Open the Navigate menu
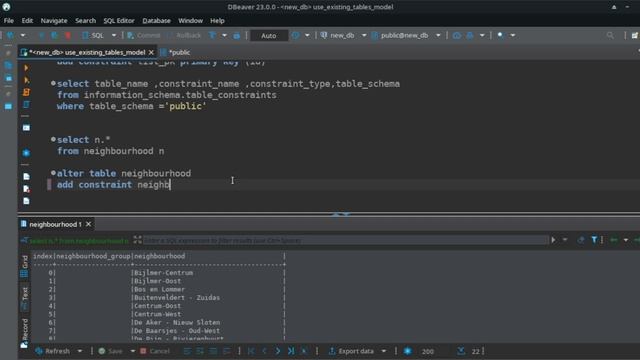The image size is (640, 360). click(54, 20)
